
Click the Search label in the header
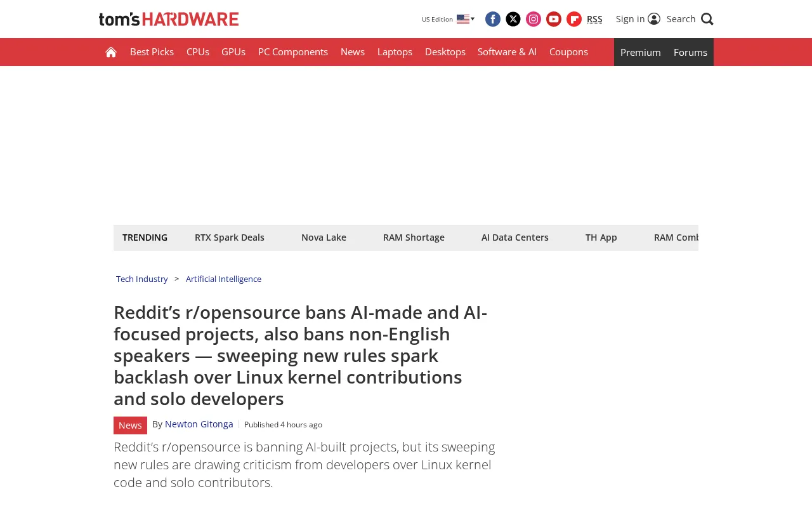pos(681,19)
